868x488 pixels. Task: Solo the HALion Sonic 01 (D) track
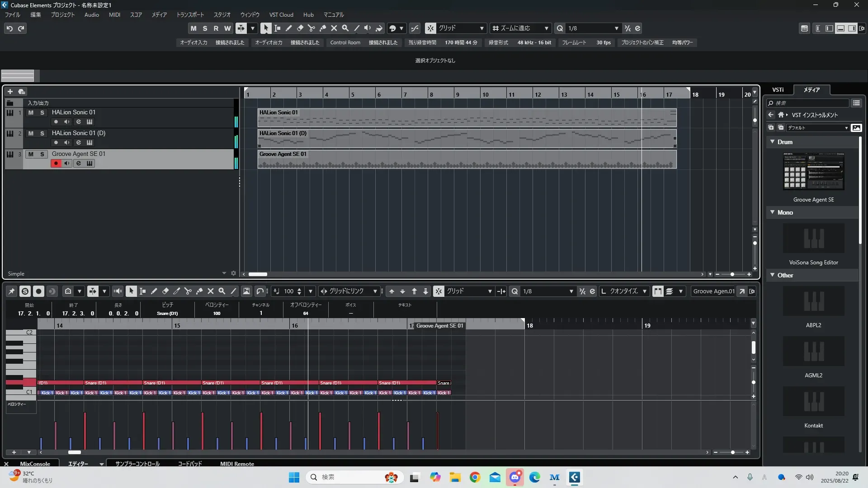42,133
